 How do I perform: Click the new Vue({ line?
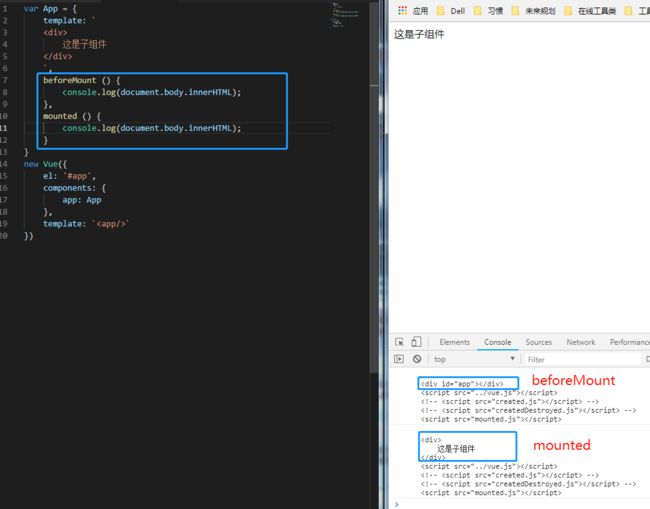tap(45, 164)
